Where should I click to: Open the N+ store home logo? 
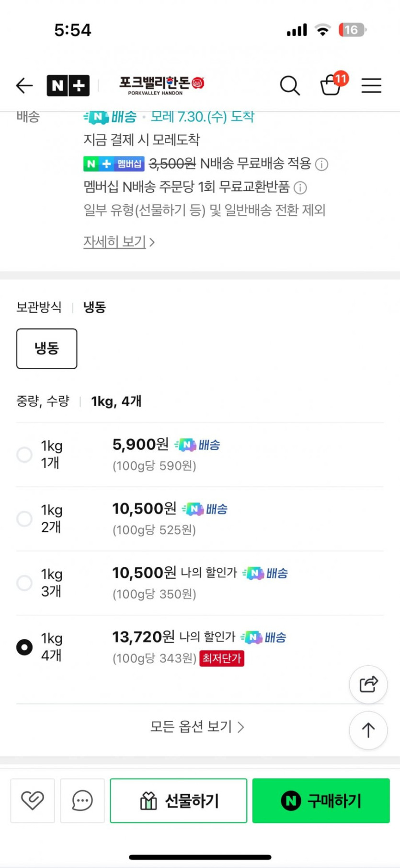68,86
